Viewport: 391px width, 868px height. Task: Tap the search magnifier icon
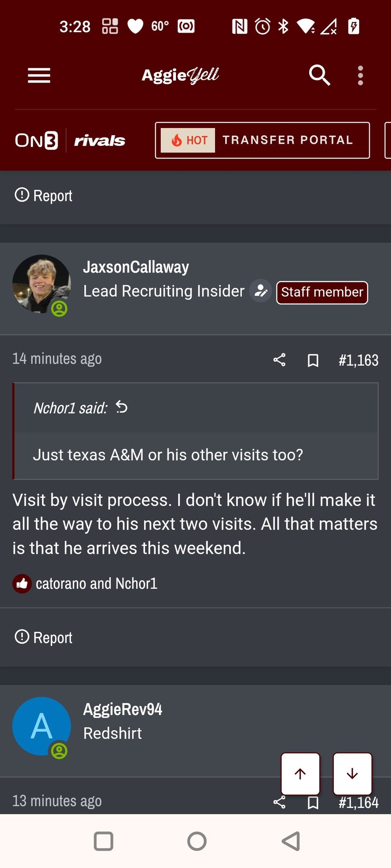319,76
